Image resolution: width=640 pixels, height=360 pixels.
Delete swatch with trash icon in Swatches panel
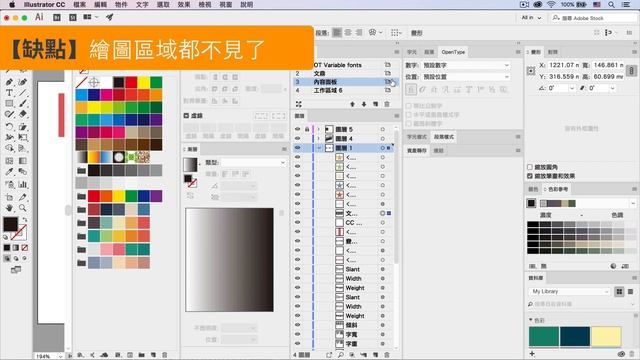pyautogui.click(x=164, y=355)
